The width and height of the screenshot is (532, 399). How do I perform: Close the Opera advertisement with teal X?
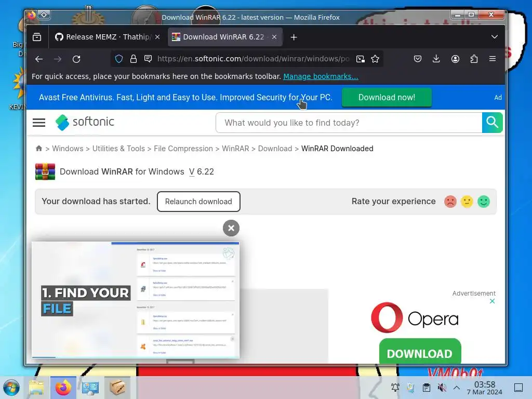tap(493, 301)
